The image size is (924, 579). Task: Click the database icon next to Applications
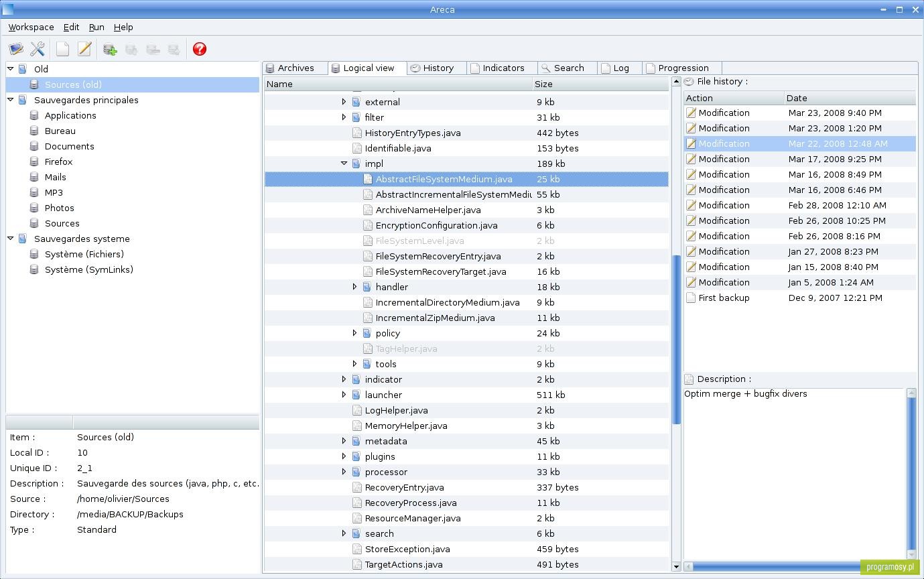tap(34, 115)
